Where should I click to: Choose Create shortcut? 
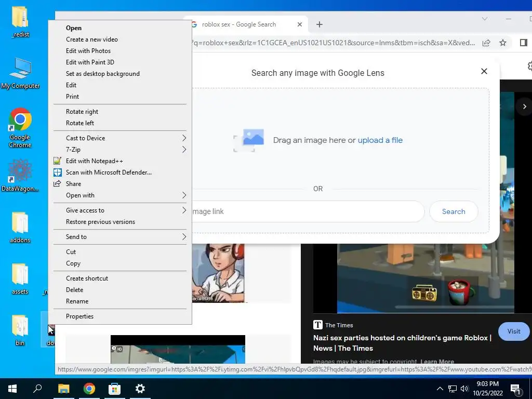coord(120,278)
